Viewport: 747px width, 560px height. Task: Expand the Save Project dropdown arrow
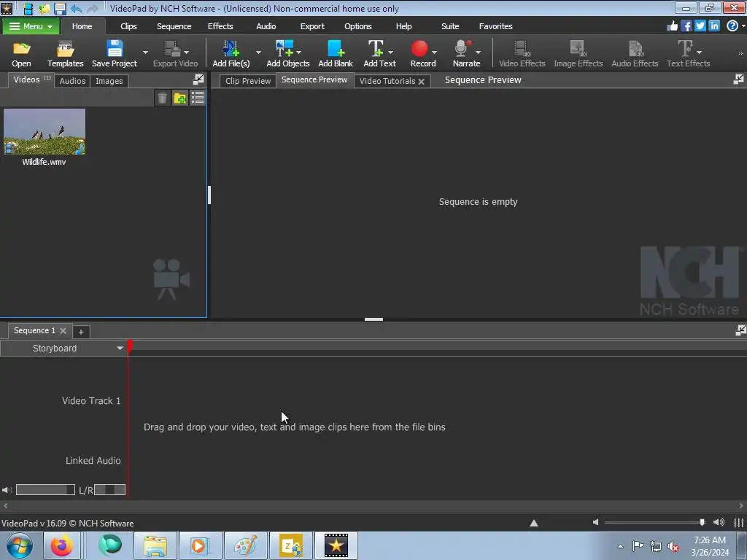click(145, 52)
